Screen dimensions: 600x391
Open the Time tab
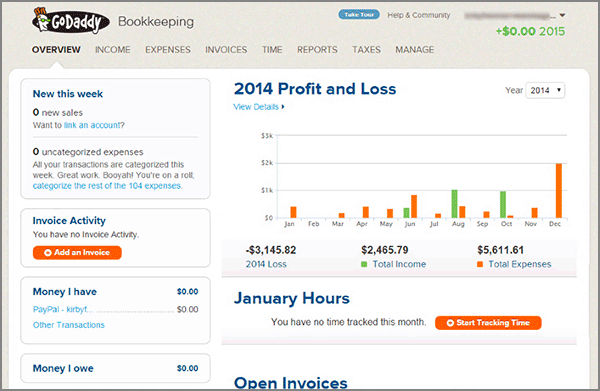(272, 50)
